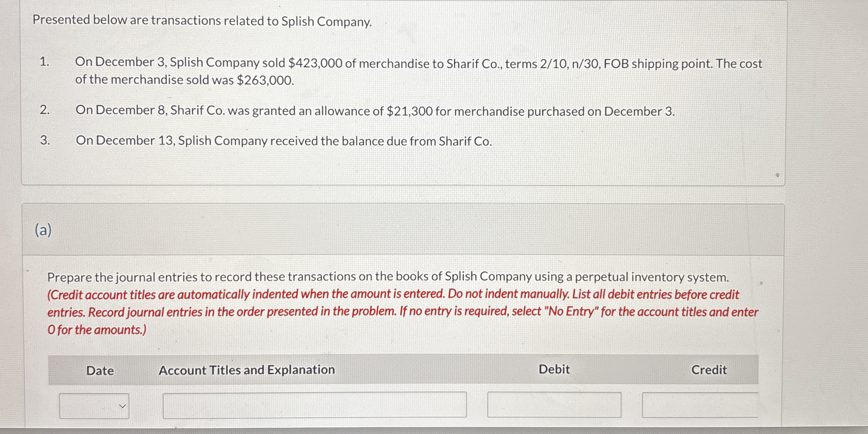Click the Account Titles and Explanation column header

click(247, 370)
